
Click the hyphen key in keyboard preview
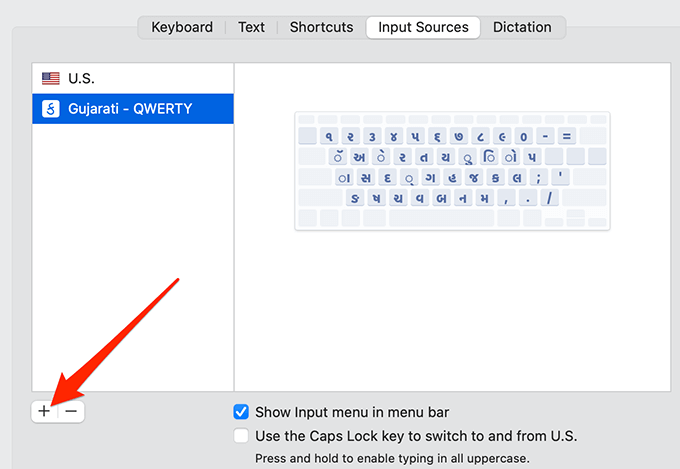(x=546, y=136)
